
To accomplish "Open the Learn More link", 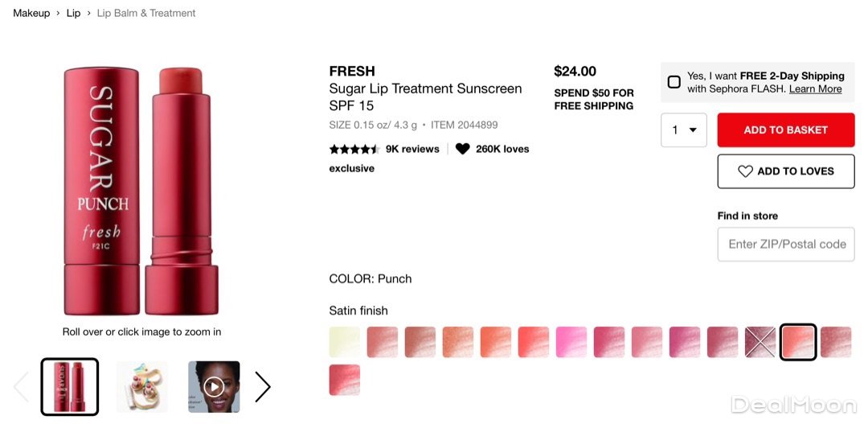I will (x=815, y=89).
